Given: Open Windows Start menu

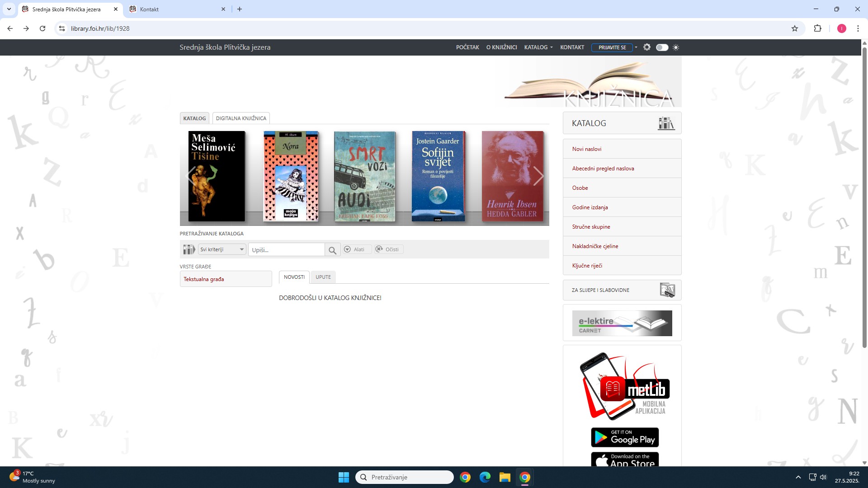Looking at the screenshot, I should click(x=344, y=477).
